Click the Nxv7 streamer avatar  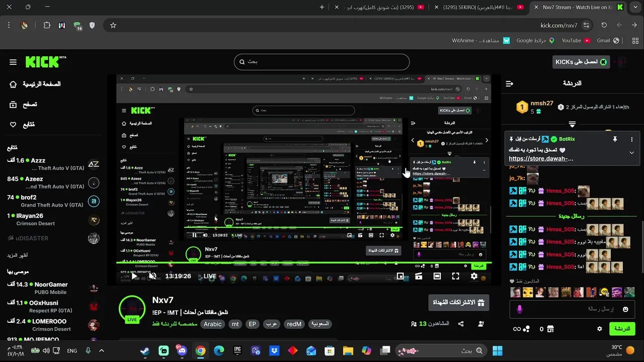pos(132,309)
